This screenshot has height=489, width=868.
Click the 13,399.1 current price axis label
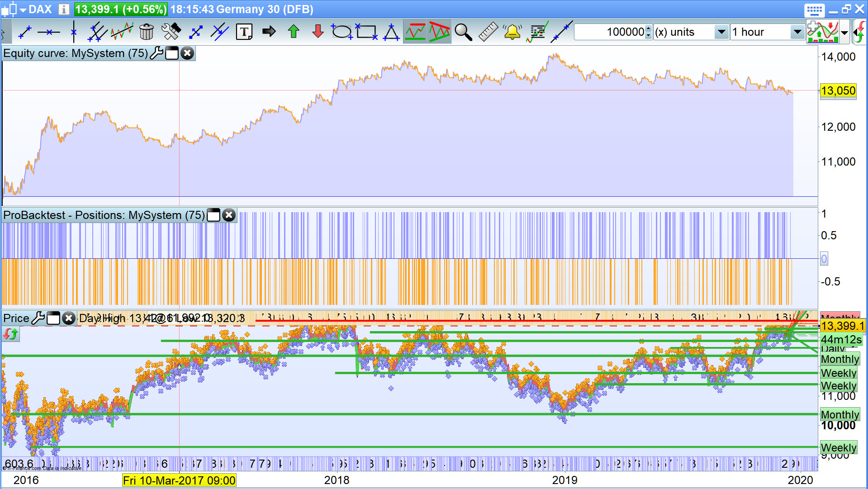click(842, 326)
